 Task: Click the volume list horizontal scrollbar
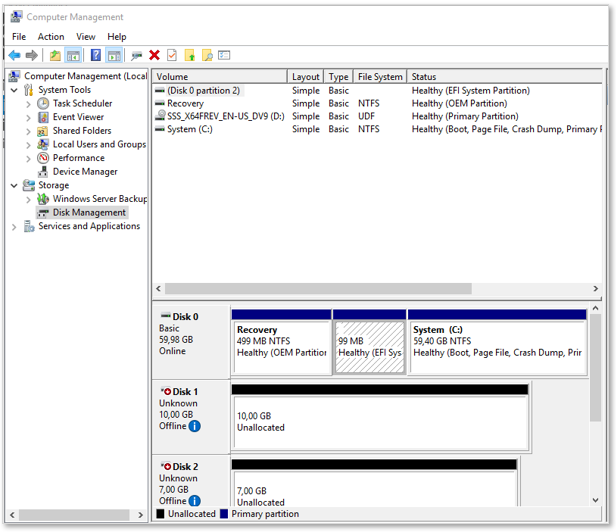tap(377, 289)
